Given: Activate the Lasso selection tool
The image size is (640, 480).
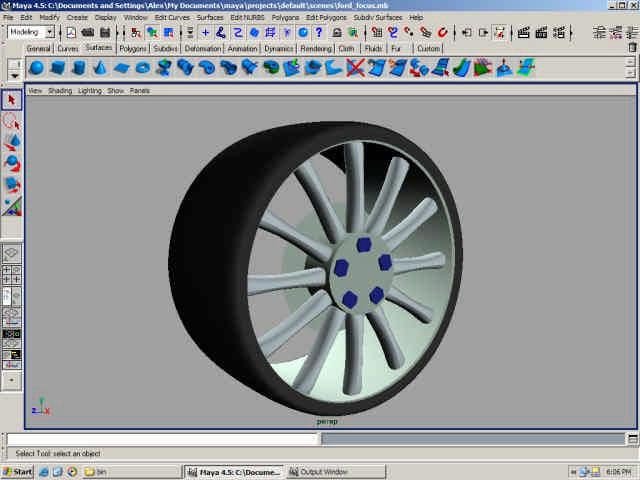Looking at the screenshot, I should [12, 121].
